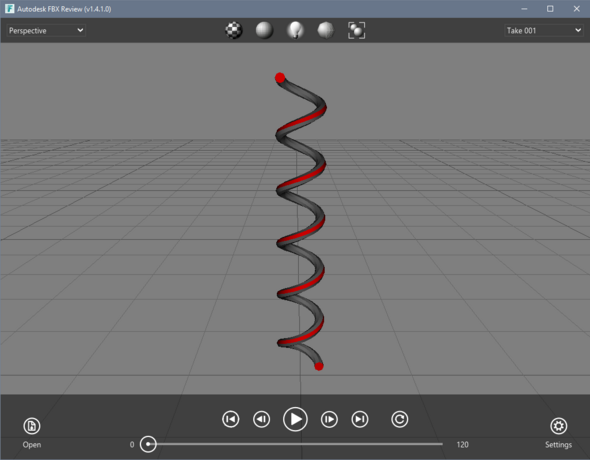This screenshot has width=590, height=460.
Task: Click the Open file icon
Action: 32,426
